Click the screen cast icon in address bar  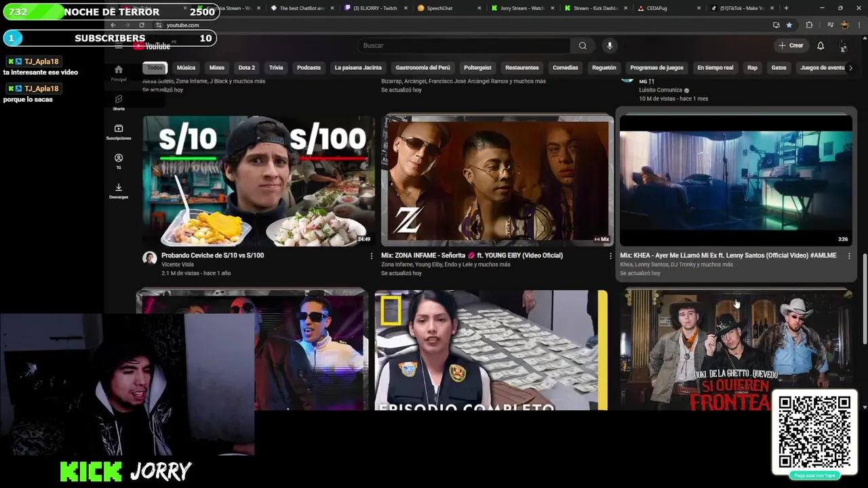click(x=776, y=25)
